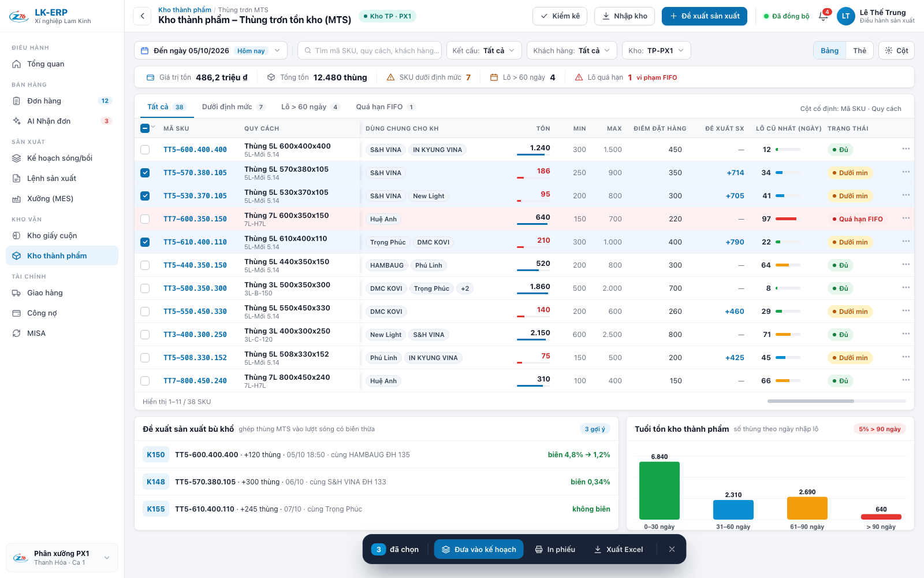
Task: Open row menu for TT5-600.400.400
Action: [906, 149]
